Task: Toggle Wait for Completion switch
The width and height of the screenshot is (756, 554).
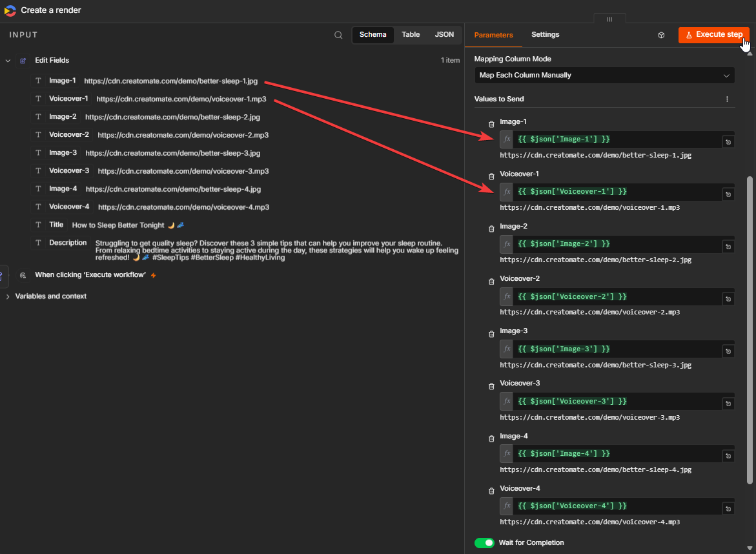Action: (484, 543)
